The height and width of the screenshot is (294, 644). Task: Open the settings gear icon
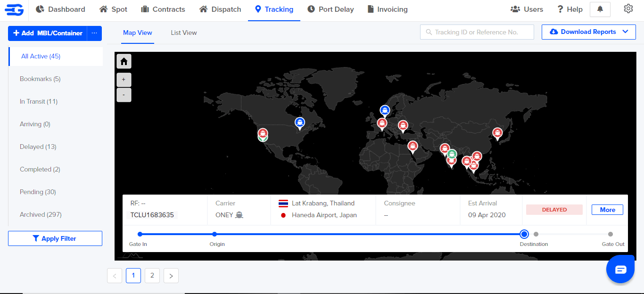point(628,9)
